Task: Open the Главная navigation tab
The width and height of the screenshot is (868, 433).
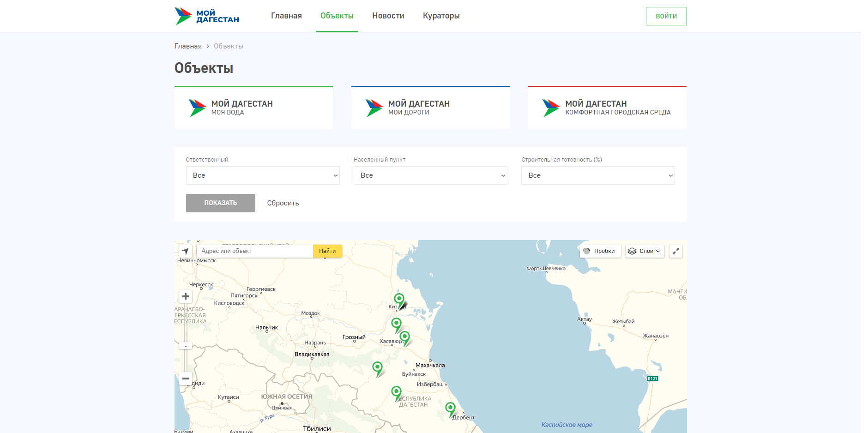Action: (x=286, y=16)
